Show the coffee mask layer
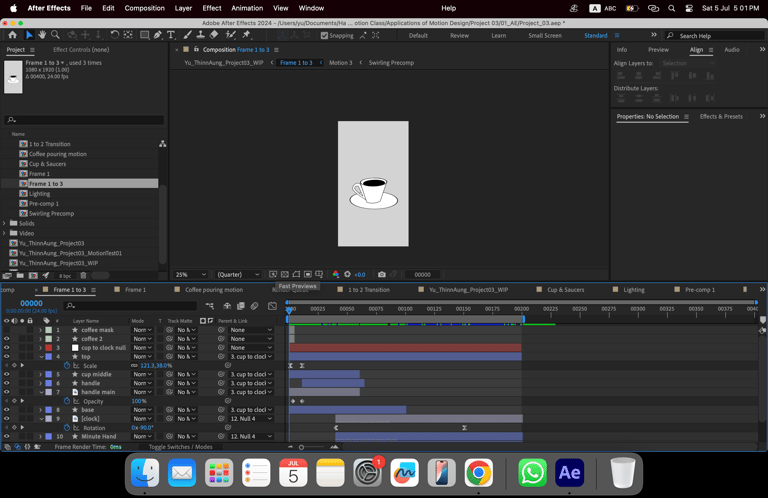768x498 pixels. (6, 330)
